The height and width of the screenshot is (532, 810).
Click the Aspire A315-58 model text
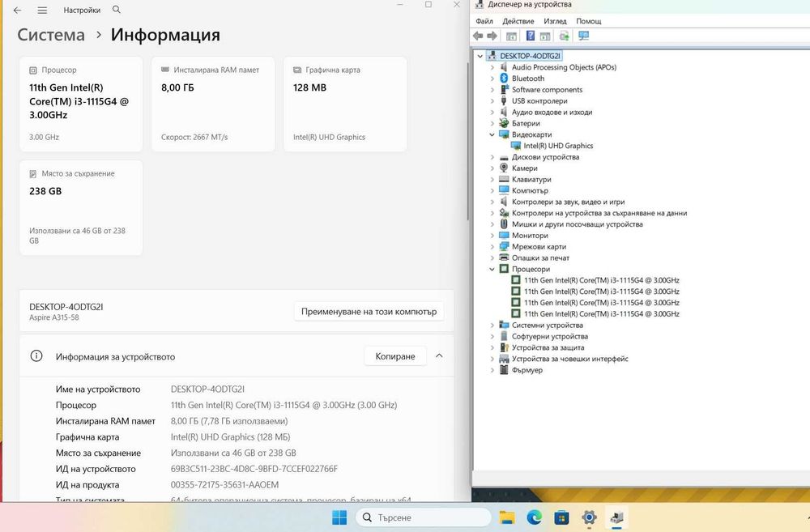coord(53,317)
